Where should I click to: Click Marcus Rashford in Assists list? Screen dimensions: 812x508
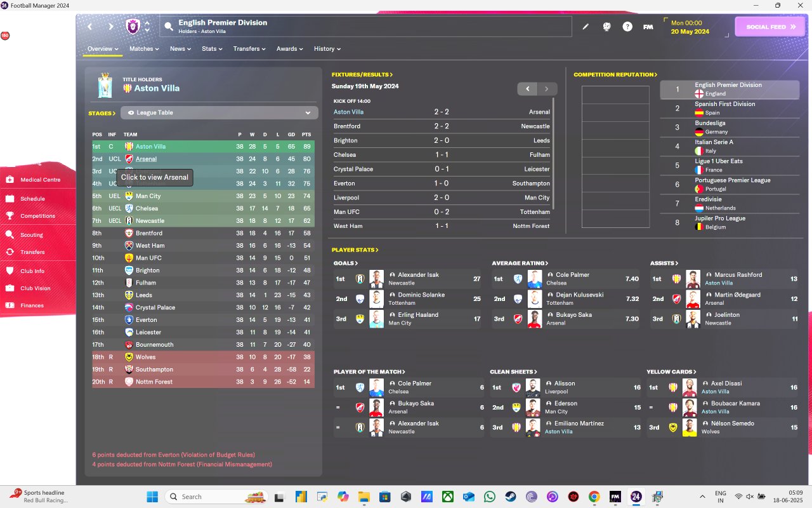pyautogui.click(x=738, y=275)
